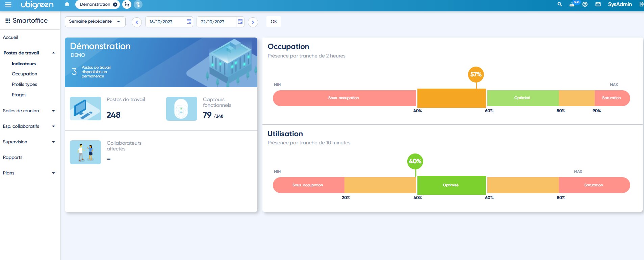Open the site tree hierarchy icon

[127, 4]
